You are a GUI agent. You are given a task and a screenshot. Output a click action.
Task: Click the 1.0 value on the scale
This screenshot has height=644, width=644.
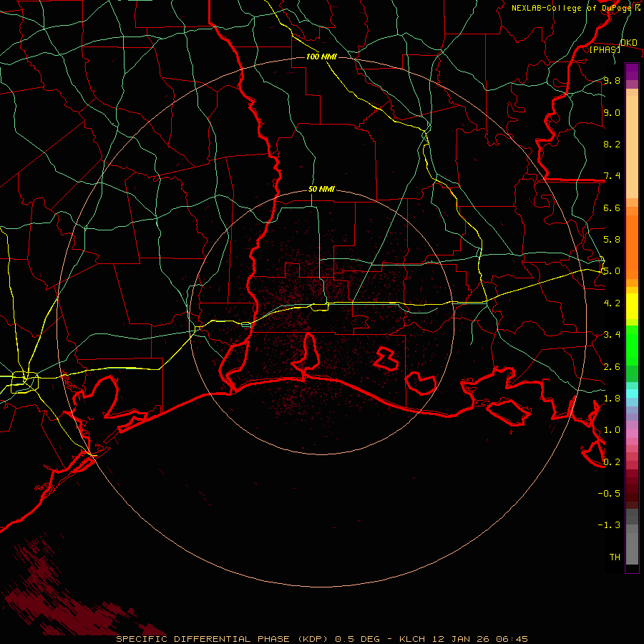[x=612, y=430]
